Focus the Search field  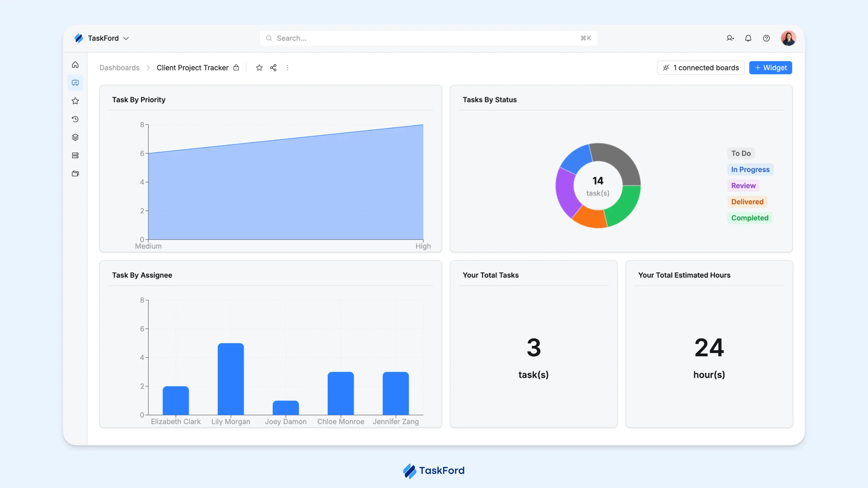[429, 38]
